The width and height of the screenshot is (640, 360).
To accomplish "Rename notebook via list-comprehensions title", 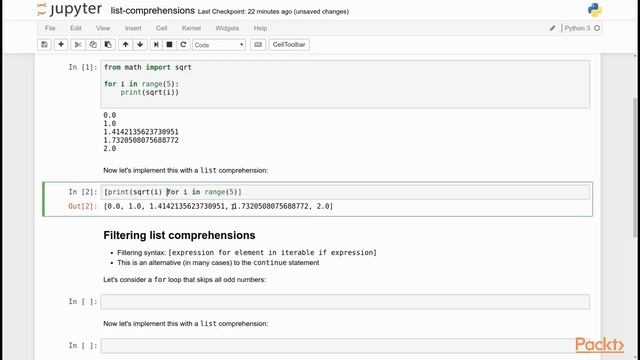I will click(x=153, y=11).
